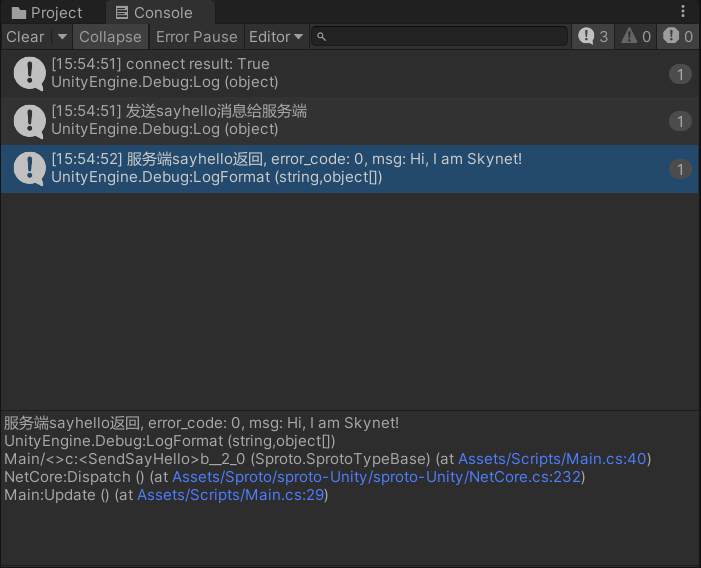701x568 pixels.
Task: Click the info icon of the connect result log
Action: (x=27, y=73)
